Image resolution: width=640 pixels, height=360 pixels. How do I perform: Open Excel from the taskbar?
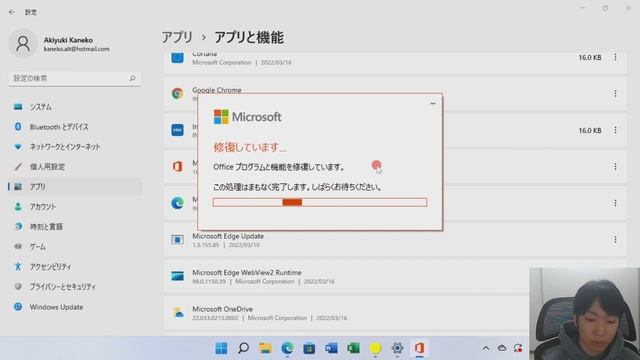(x=353, y=348)
